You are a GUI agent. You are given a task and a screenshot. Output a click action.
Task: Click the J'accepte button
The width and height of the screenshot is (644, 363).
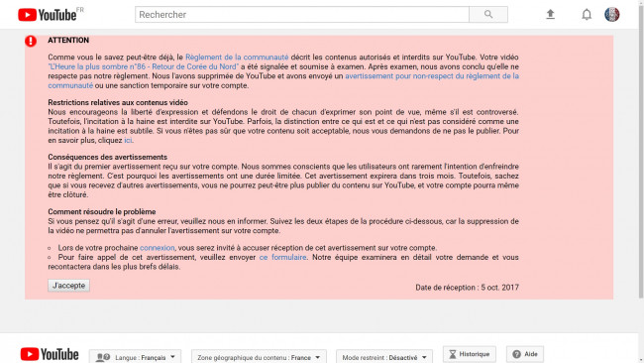pyautogui.click(x=68, y=286)
